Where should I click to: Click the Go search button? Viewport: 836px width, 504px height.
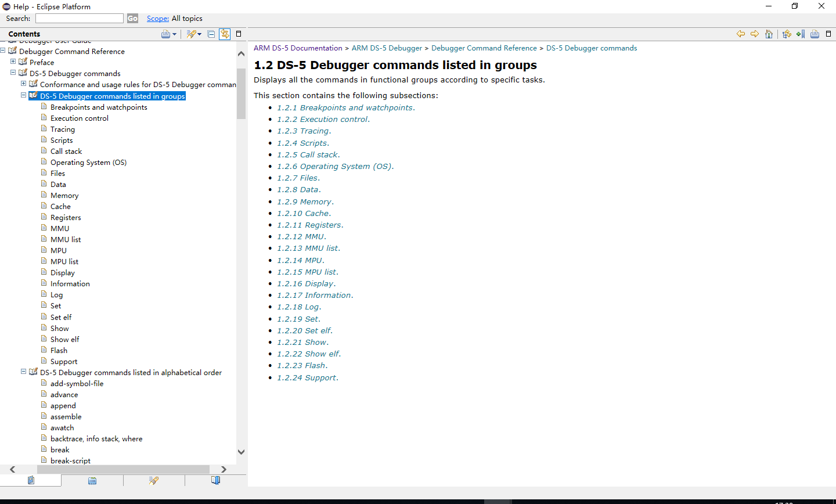[x=132, y=19]
